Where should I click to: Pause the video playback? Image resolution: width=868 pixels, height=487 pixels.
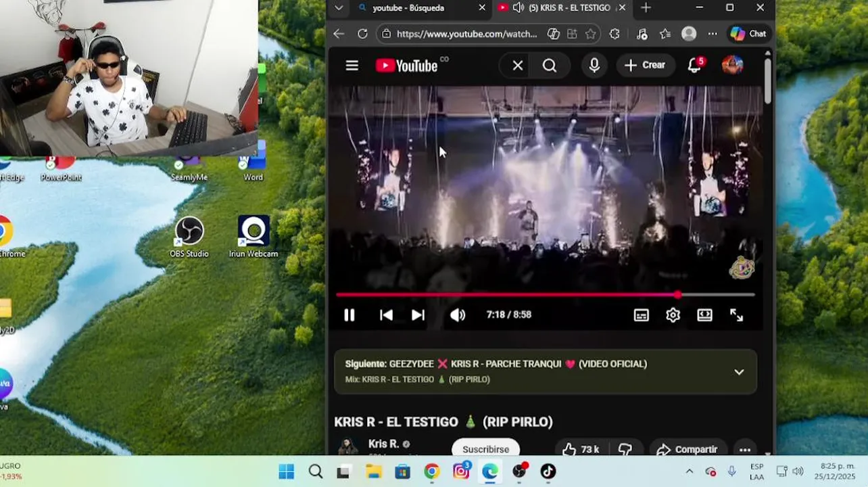(x=349, y=315)
